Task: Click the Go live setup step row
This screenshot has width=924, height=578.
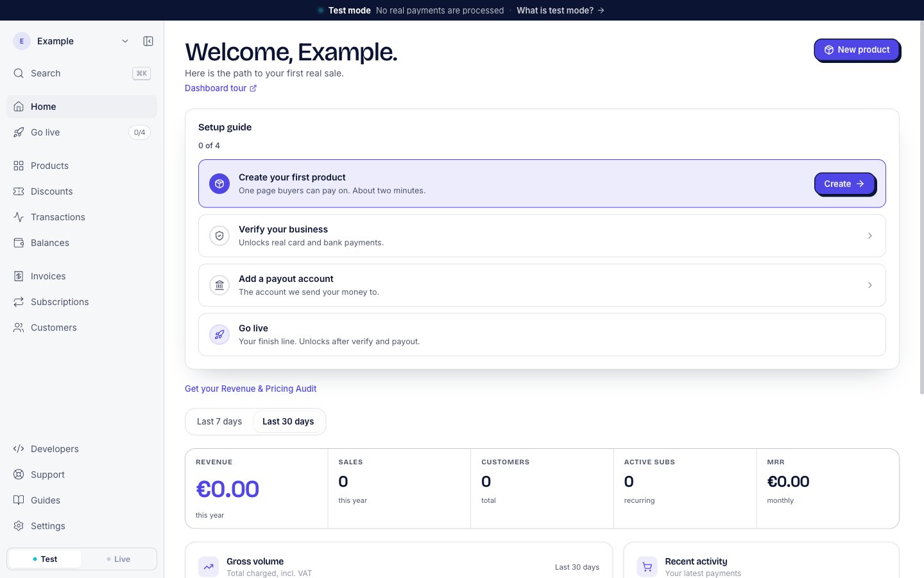Action: click(542, 335)
